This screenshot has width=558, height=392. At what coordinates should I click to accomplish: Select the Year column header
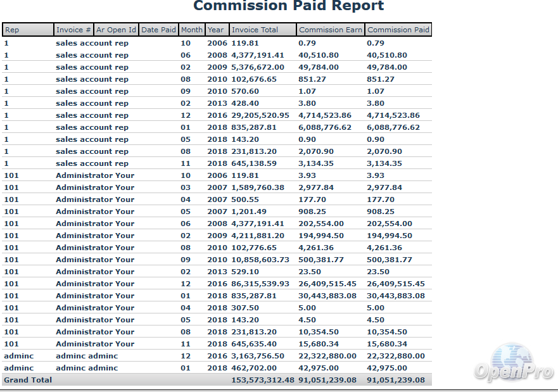216,30
